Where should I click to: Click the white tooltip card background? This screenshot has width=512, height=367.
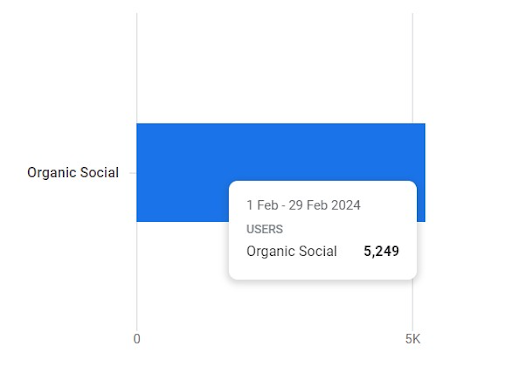[323, 268]
